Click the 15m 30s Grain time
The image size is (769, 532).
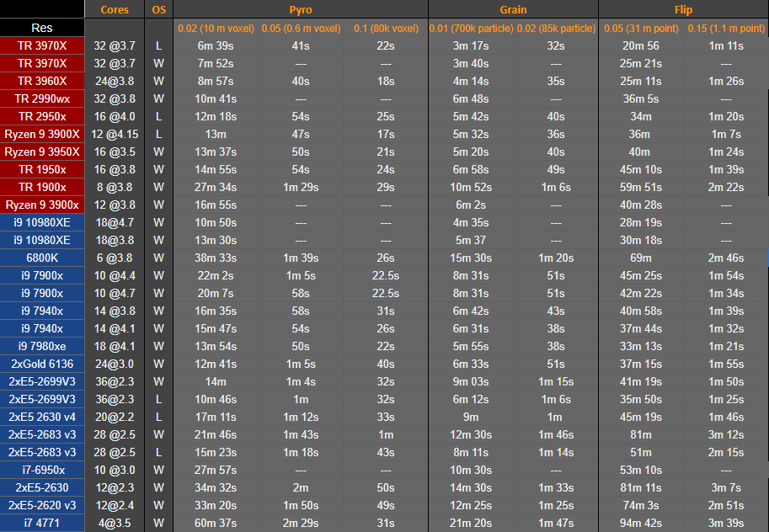[471, 258]
